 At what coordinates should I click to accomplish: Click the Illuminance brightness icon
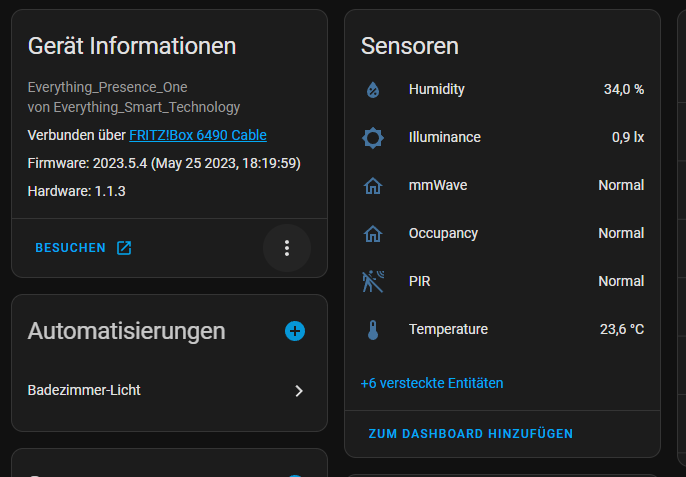[373, 138]
